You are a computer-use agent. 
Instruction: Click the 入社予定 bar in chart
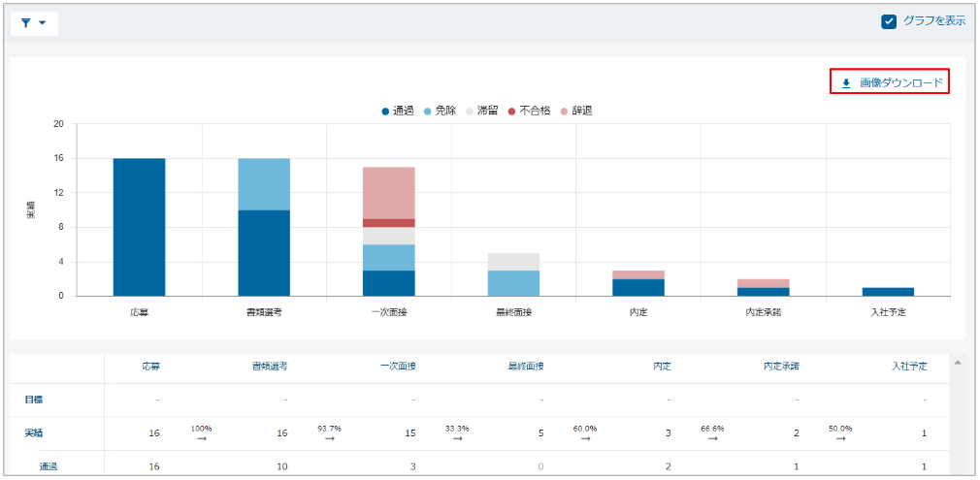(x=888, y=291)
